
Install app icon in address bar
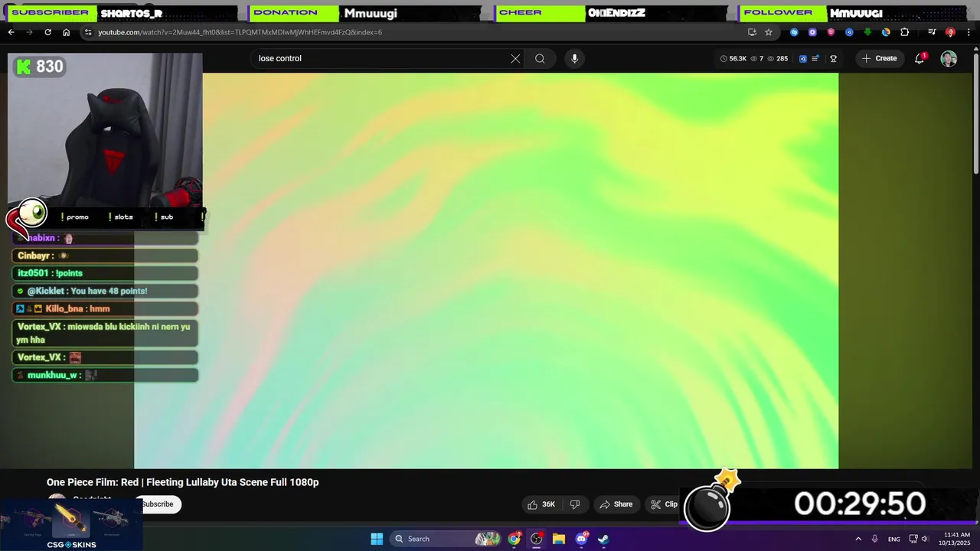click(x=752, y=32)
